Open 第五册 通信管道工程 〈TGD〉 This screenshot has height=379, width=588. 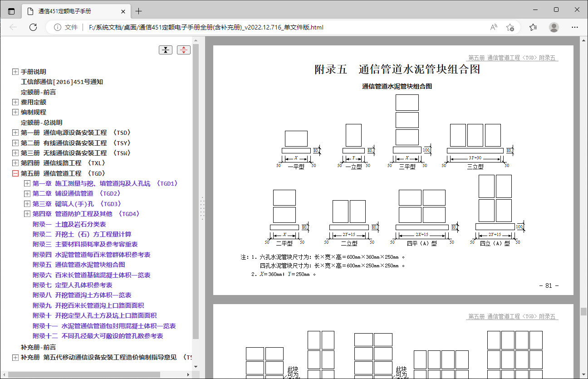point(64,173)
